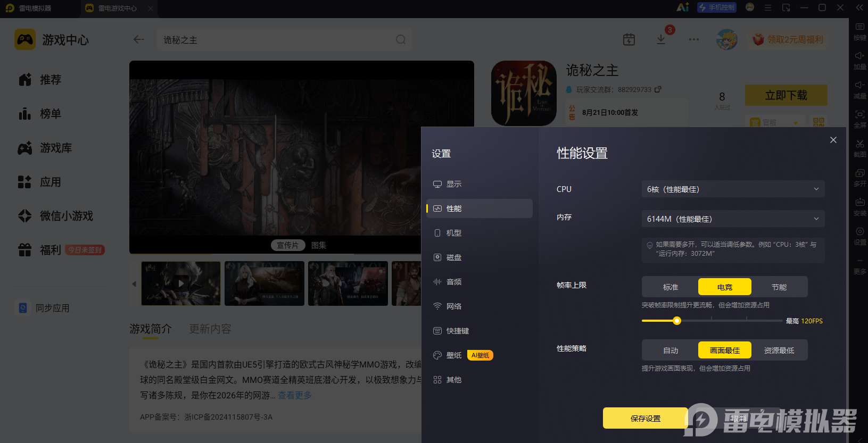Open 网络 network settings
Image resolution: width=868 pixels, height=443 pixels.
pos(480,306)
